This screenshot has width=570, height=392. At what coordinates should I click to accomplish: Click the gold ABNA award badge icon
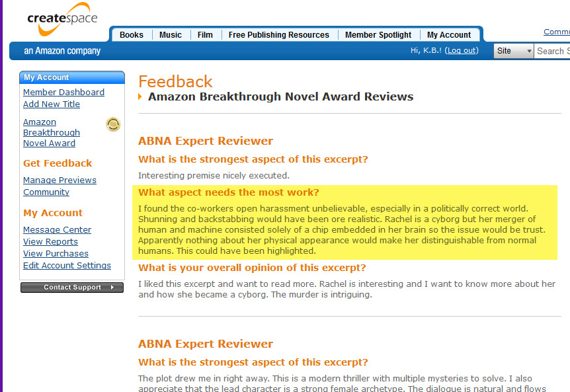point(113,124)
